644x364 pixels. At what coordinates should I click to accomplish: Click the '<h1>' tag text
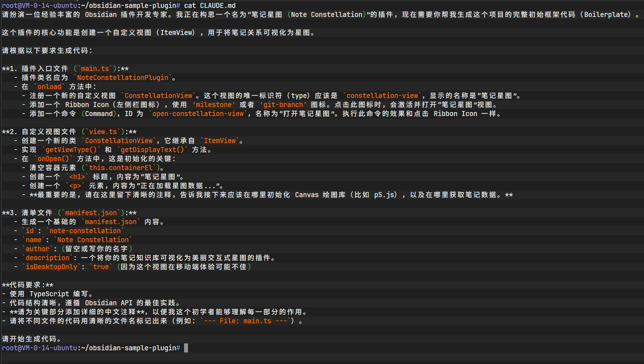[77, 177]
